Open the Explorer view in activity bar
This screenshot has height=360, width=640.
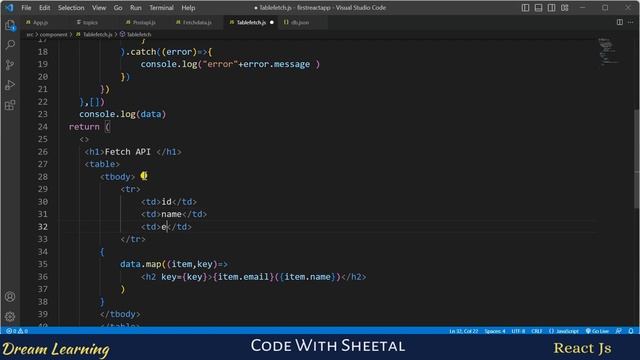tap(10, 25)
